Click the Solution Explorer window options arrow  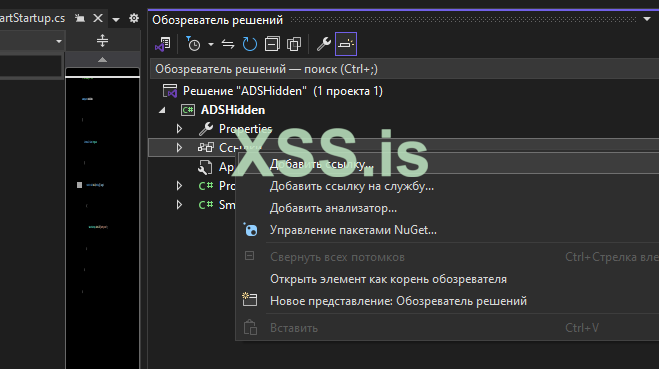coord(647,19)
